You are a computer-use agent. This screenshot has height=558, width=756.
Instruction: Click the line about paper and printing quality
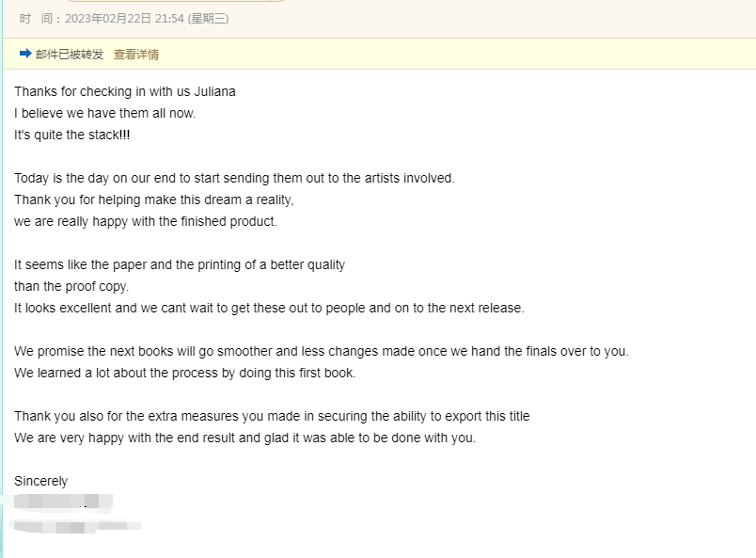180,265
